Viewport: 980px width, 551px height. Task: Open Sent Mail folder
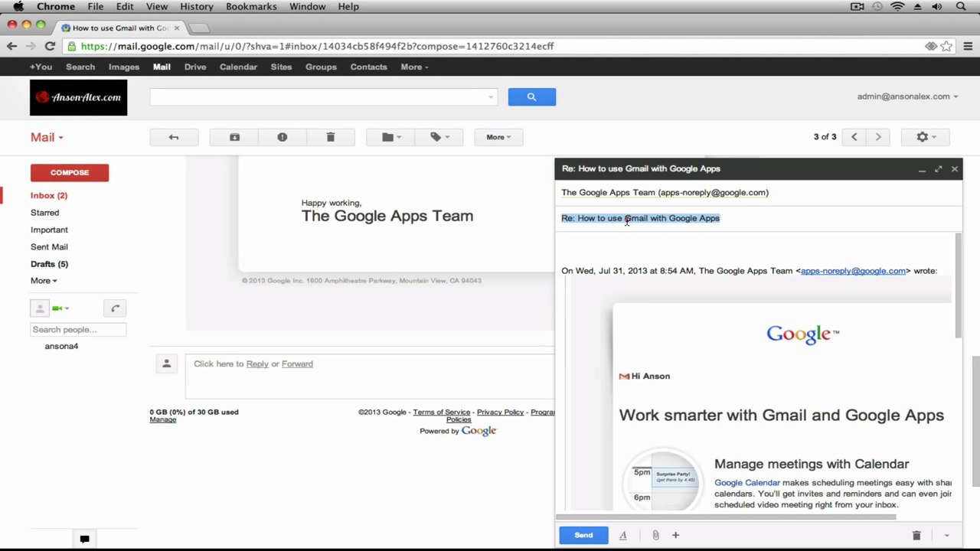49,246
